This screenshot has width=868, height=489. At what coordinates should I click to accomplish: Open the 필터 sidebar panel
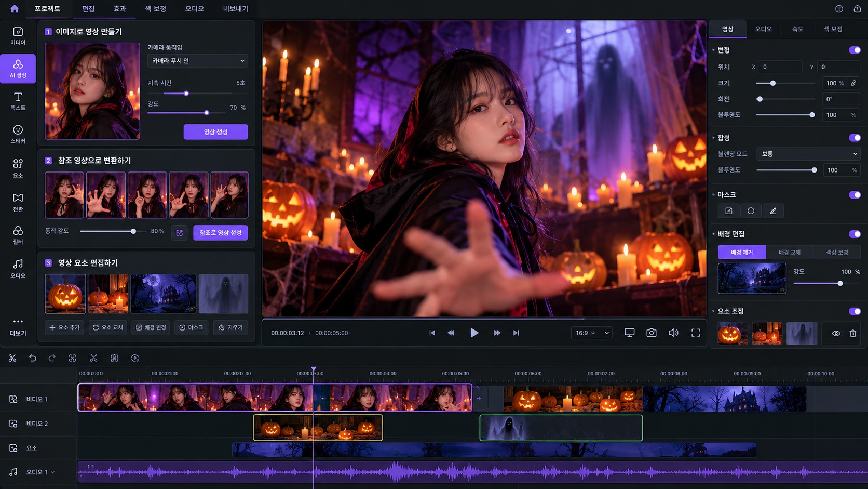pos(18,235)
